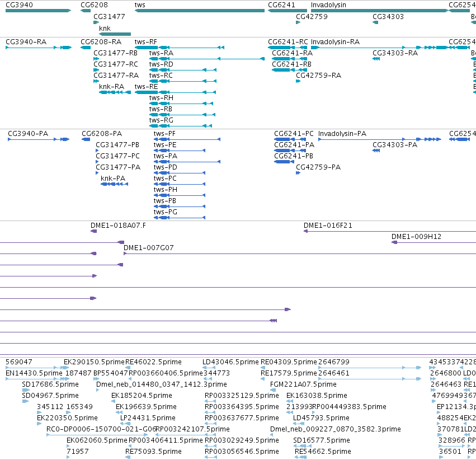Viewport: 476px width, 460px height.
Task: Select EST label "Dmel_neb_014480_0347_1412.3prime"
Action: point(162,384)
